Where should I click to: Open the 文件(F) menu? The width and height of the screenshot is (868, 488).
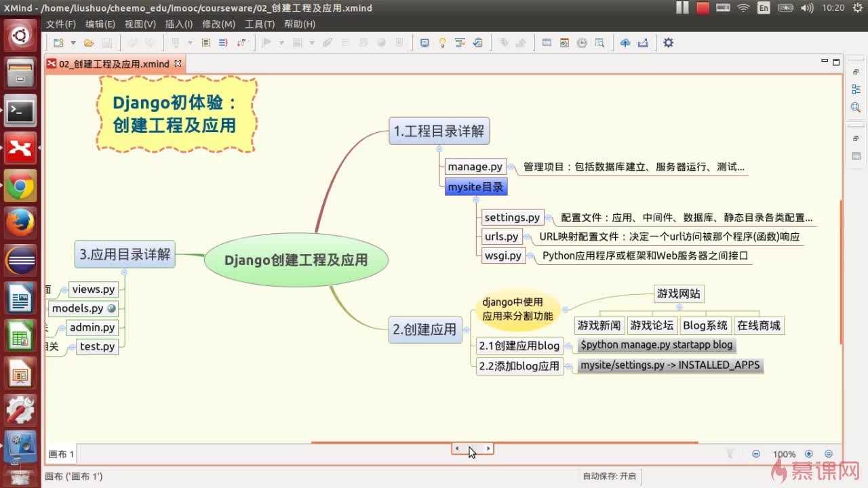point(61,24)
